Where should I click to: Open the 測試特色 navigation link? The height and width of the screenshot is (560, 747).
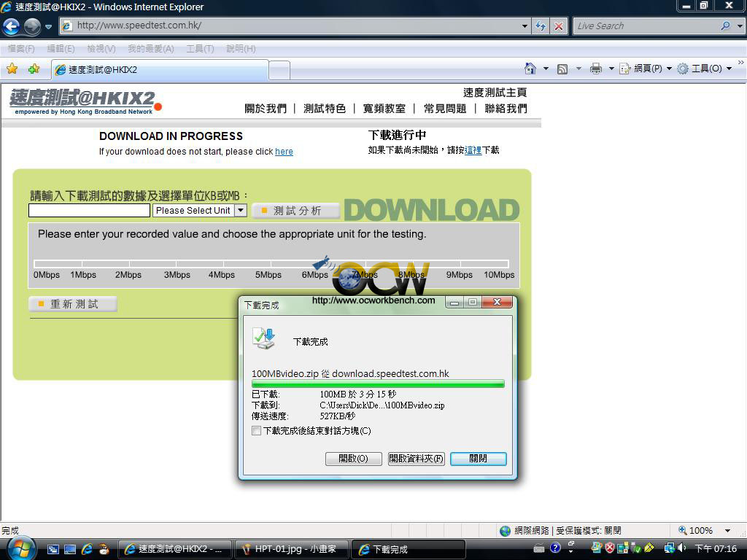coord(325,109)
